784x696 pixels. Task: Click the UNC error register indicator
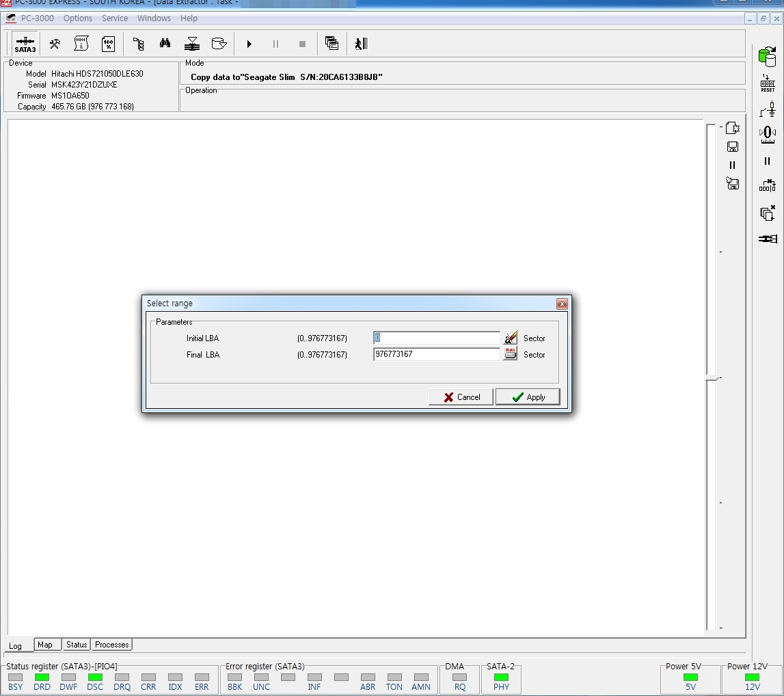tap(261, 677)
